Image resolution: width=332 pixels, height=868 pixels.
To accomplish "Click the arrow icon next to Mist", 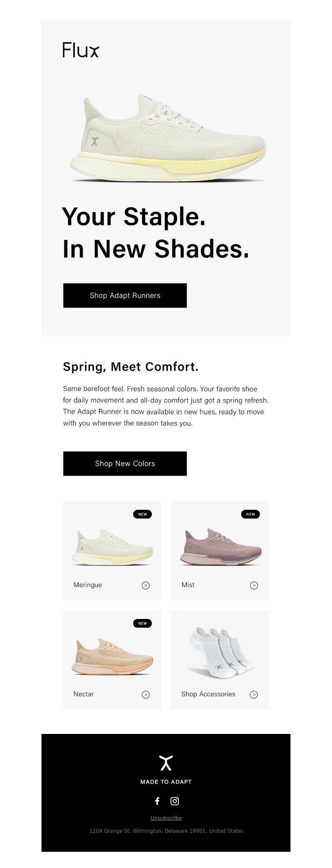I will coord(254,585).
